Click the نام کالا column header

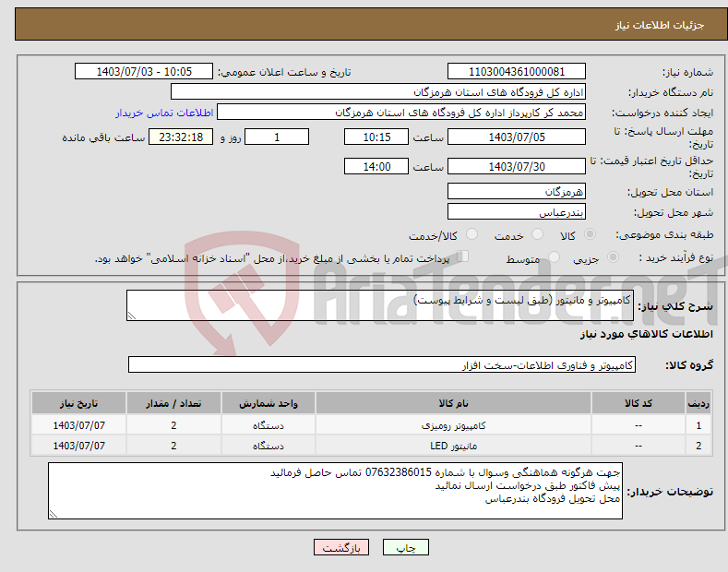[453, 403]
